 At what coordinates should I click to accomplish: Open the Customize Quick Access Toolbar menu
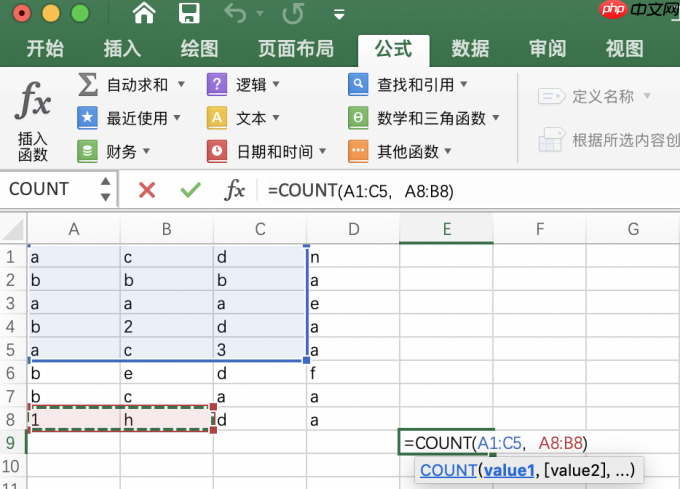click(x=339, y=15)
